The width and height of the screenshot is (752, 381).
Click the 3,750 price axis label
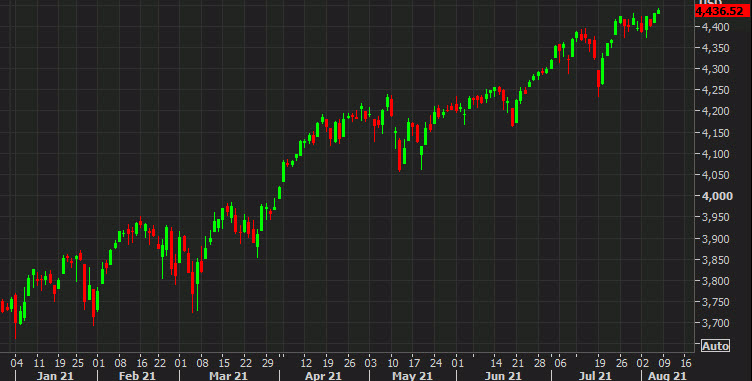coord(717,302)
